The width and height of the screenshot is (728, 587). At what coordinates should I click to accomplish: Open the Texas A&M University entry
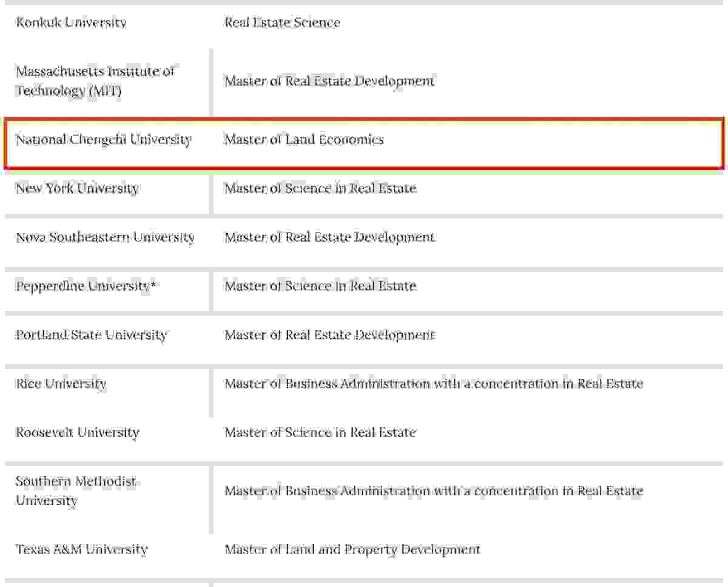(x=81, y=549)
